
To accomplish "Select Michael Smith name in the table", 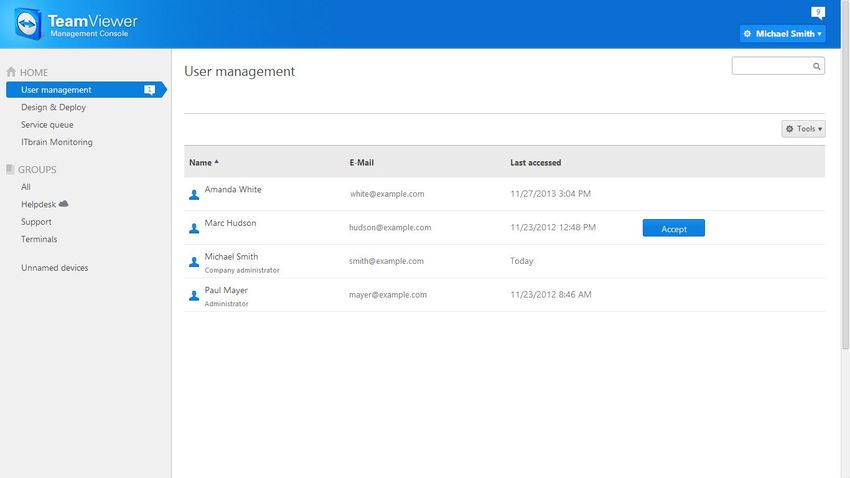I will tap(231, 256).
